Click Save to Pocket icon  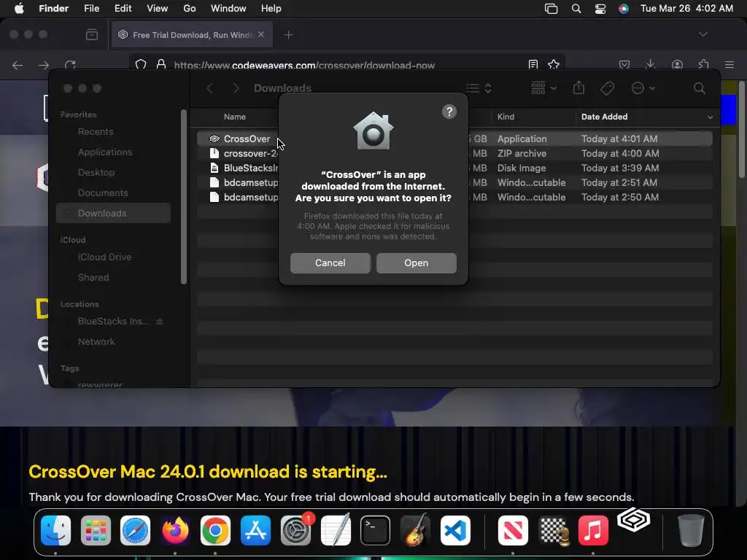pyautogui.click(x=624, y=64)
